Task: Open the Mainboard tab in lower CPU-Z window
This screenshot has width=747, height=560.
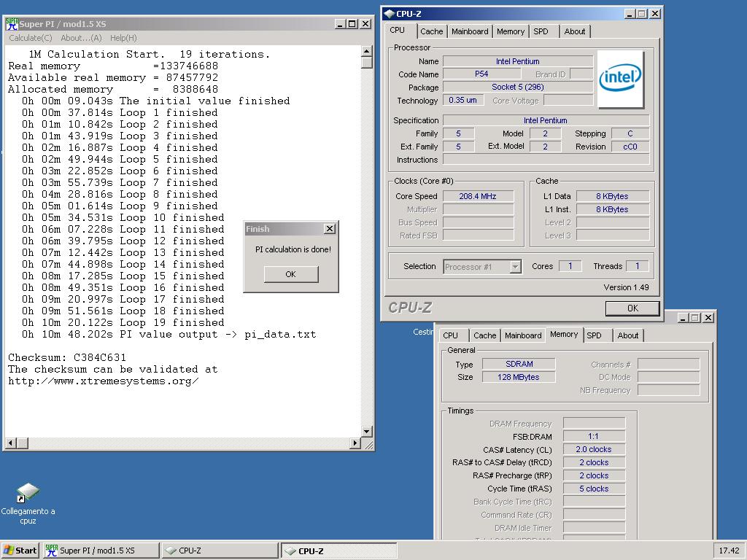Action: tap(523, 335)
